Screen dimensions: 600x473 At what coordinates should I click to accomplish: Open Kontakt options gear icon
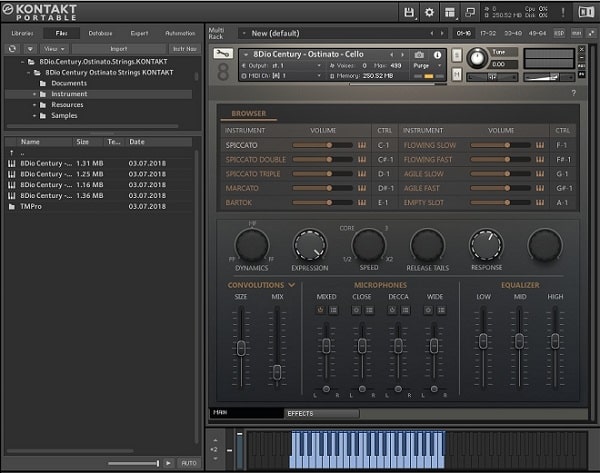(429, 12)
